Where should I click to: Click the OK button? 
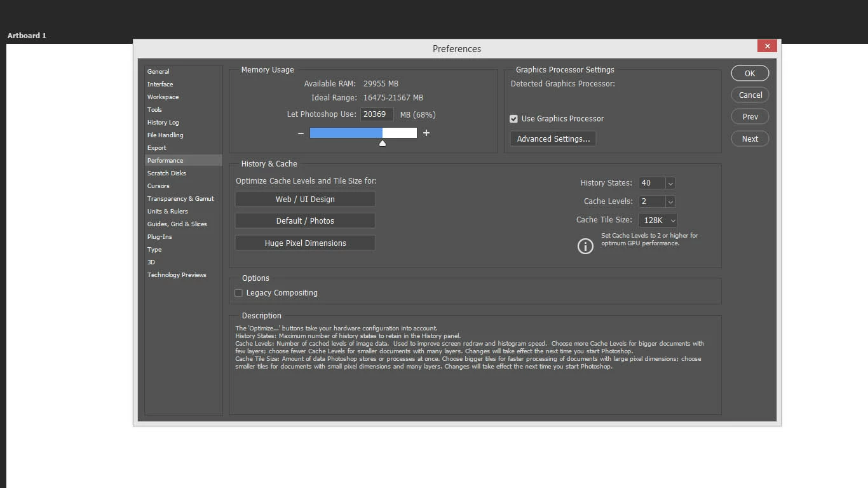coord(750,73)
